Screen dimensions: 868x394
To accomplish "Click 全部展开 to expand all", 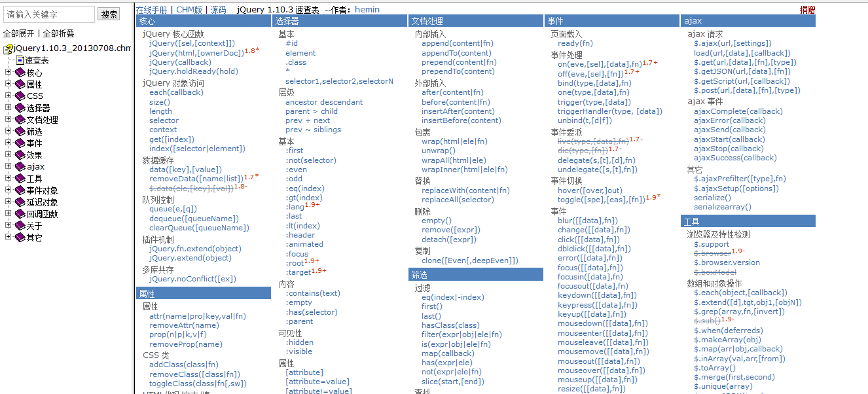I will pyautogui.click(x=18, y=34).
